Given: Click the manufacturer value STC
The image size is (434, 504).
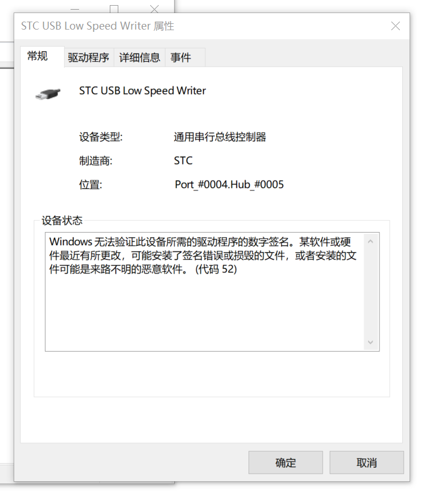Looking at the screenshot, I should 183,160.
